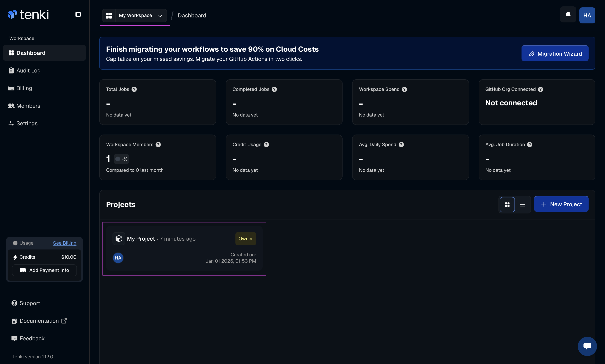The width and height of the screenshot is (605, 364).
Task: Click Add Payment Info
Action: point(44,270)
